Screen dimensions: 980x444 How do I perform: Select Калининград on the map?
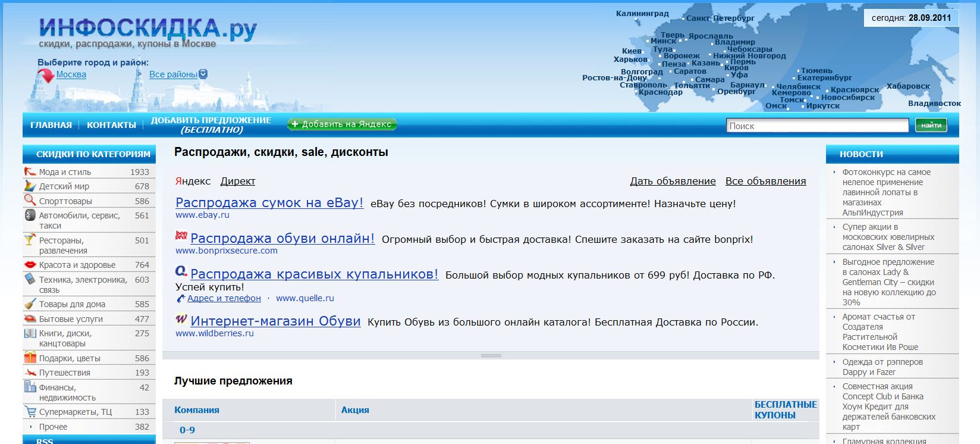point(642,13)
